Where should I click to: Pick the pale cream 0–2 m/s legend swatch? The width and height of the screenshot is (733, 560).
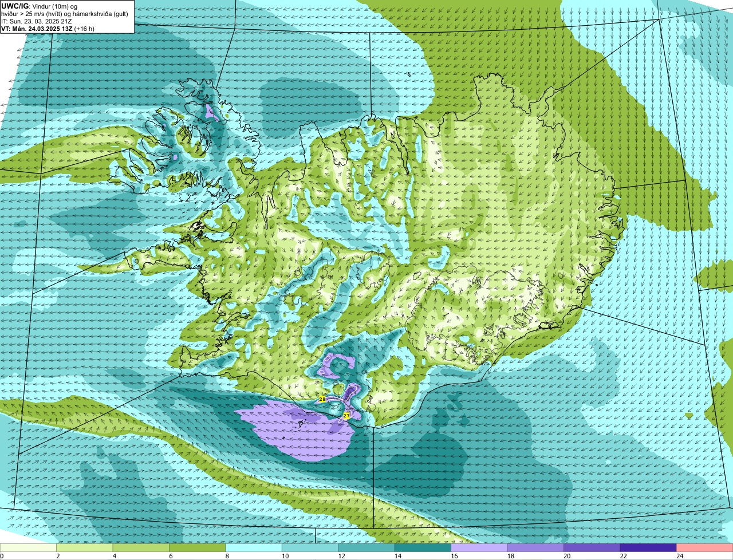(29, 548)
